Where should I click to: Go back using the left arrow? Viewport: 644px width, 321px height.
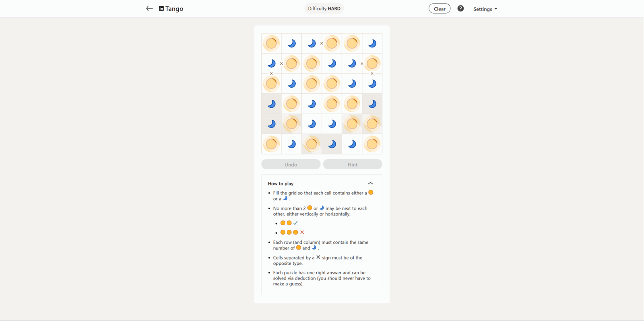click(x=149, y=8)
